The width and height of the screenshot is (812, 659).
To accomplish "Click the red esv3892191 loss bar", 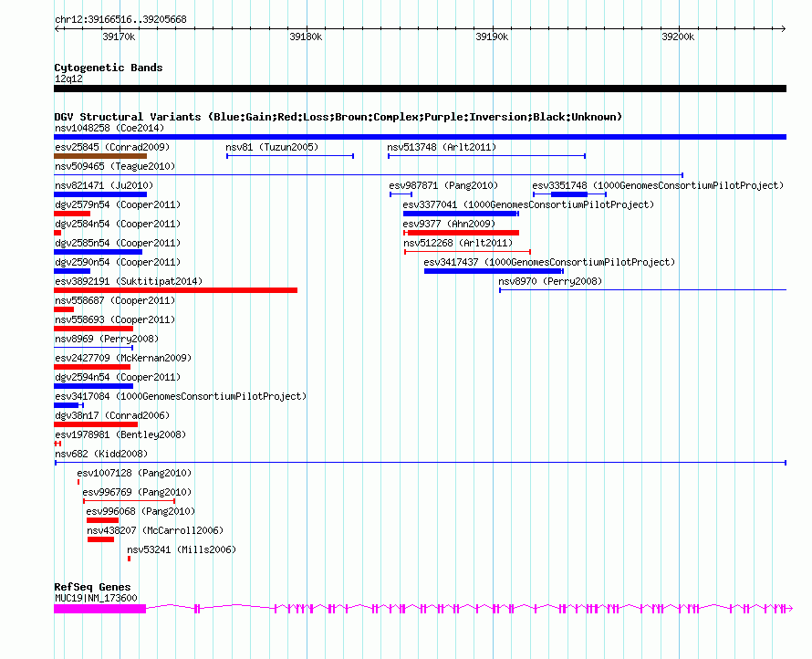I will pyautogui.click(x=175, y=290).
